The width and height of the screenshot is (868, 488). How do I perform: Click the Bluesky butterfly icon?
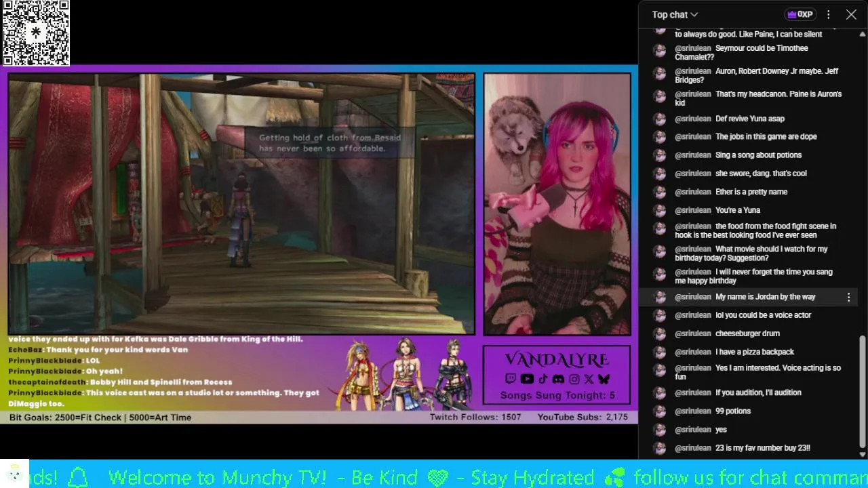pos(604,380)
